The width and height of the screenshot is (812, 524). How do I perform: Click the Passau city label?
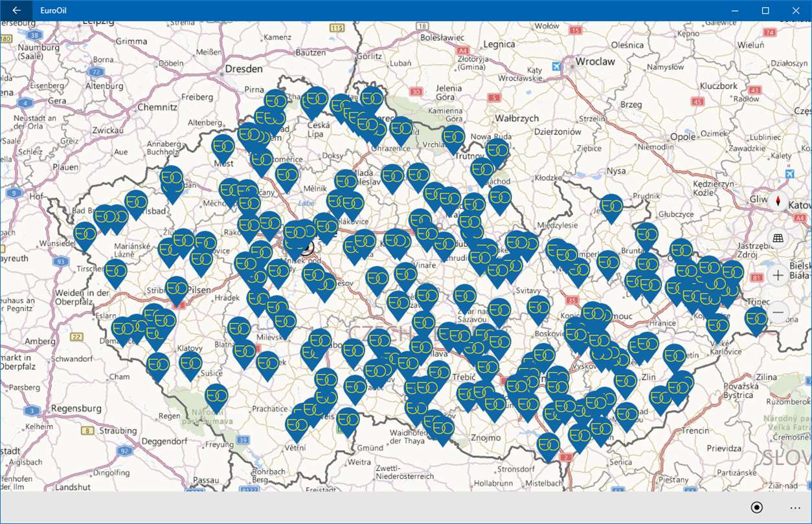207,480
